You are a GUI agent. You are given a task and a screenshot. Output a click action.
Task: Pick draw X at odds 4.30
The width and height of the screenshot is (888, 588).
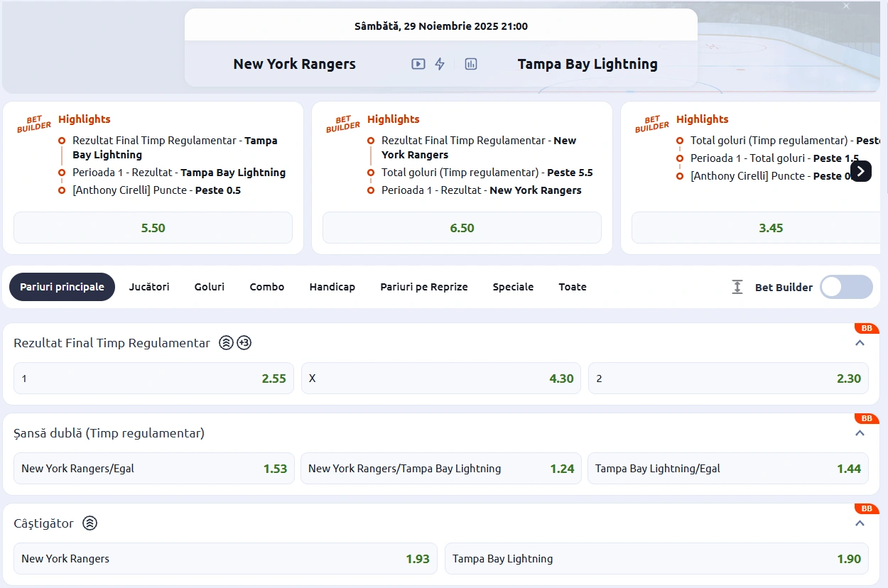click(x=440, y=379)
